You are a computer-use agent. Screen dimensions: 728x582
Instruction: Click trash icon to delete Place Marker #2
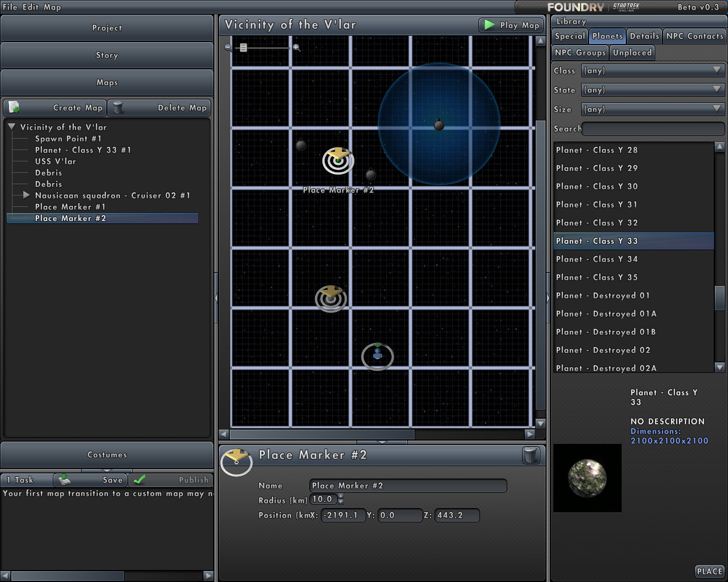(531, 455)
